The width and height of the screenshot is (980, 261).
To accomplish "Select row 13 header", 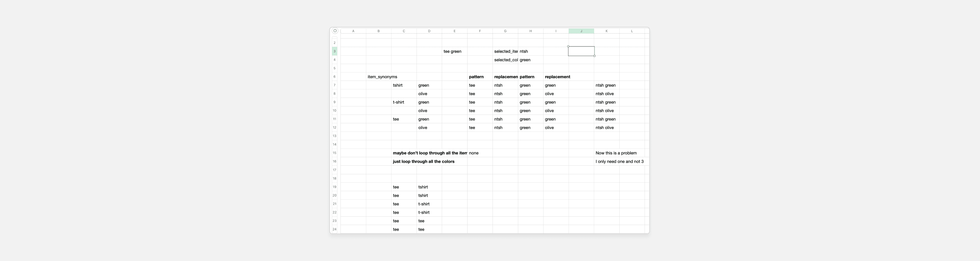I will tap(335, 136).
